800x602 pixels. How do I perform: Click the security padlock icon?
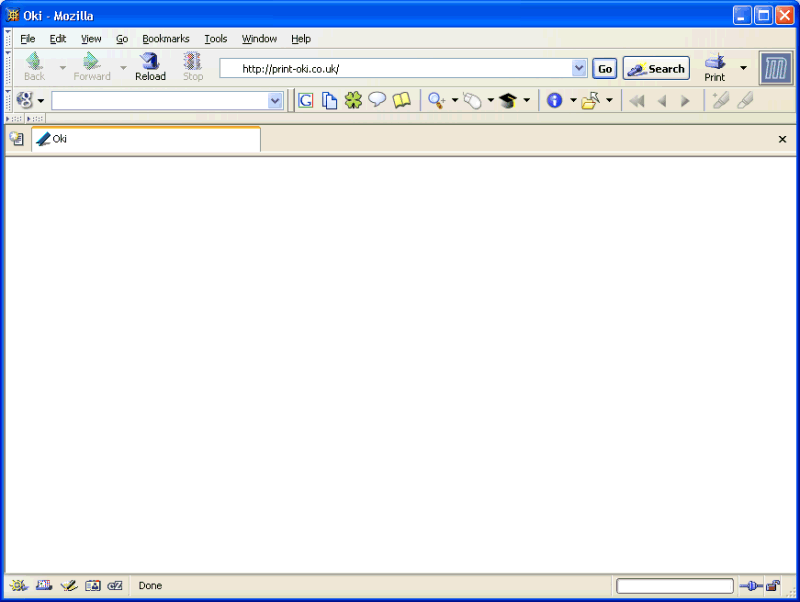[x=773, y=586]
